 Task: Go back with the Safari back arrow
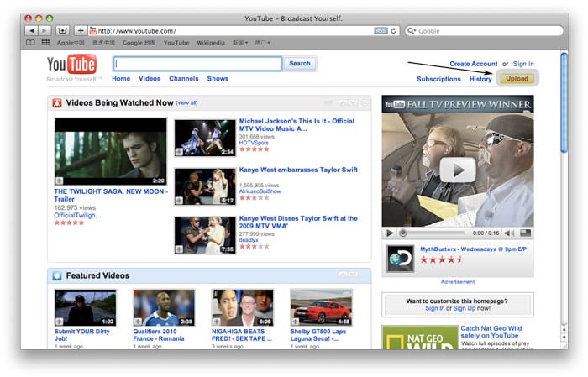click(x=32, y=31)
